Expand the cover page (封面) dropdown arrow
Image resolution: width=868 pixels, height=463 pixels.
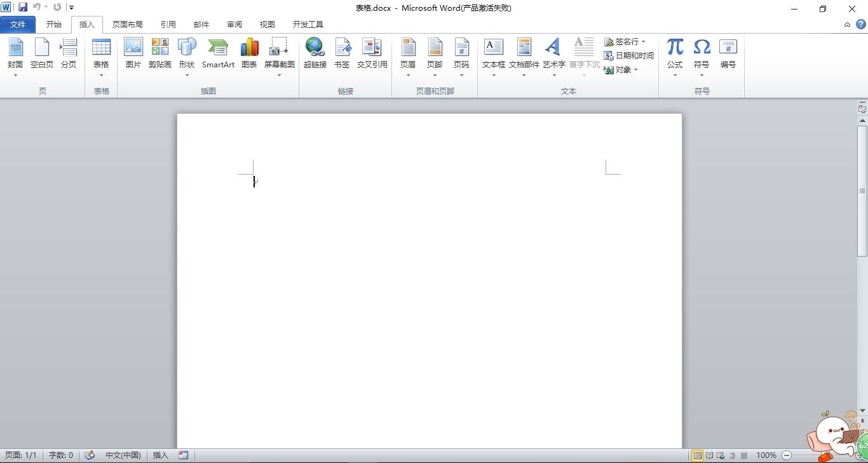(15, 76)
